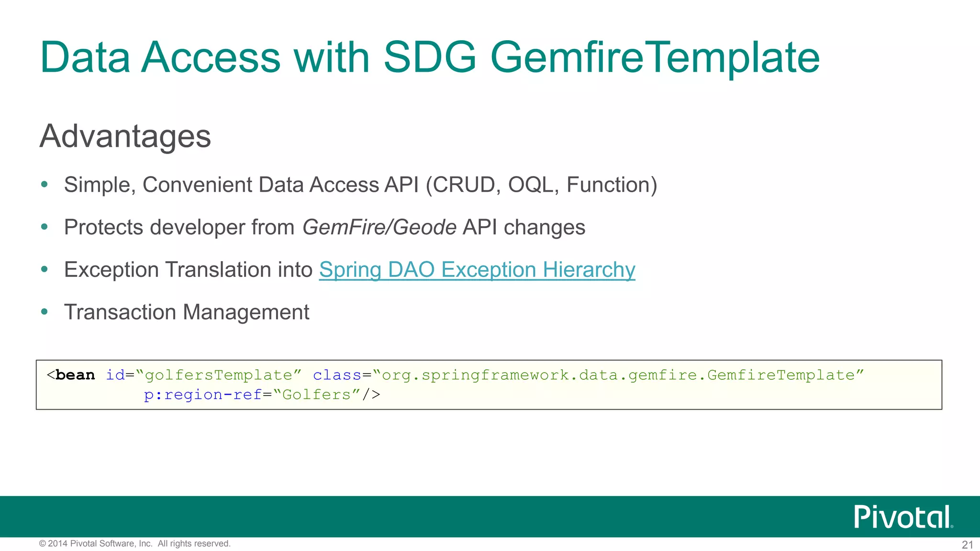Click the copyright notice "© 2014 Pivotal Software, Inc."
The height and width of the screenshot is (551, 980).
tap(96, 544)
